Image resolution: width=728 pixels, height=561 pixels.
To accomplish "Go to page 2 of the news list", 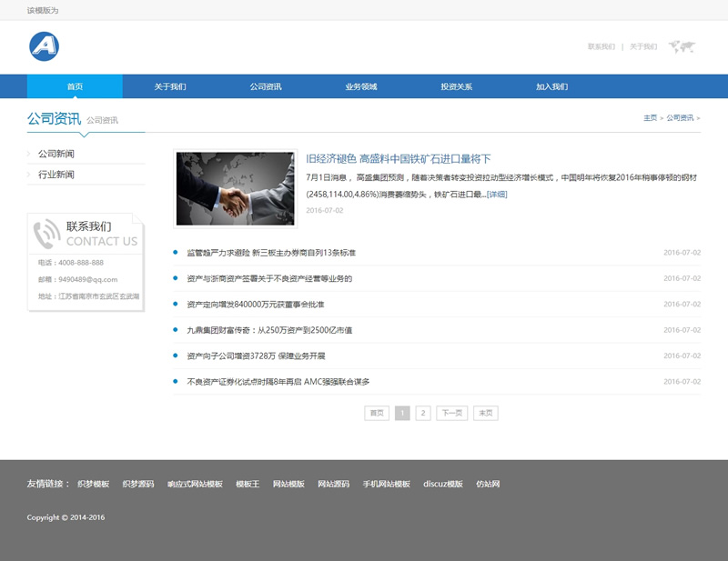I will pyautogui.click(x=423, y=413).
